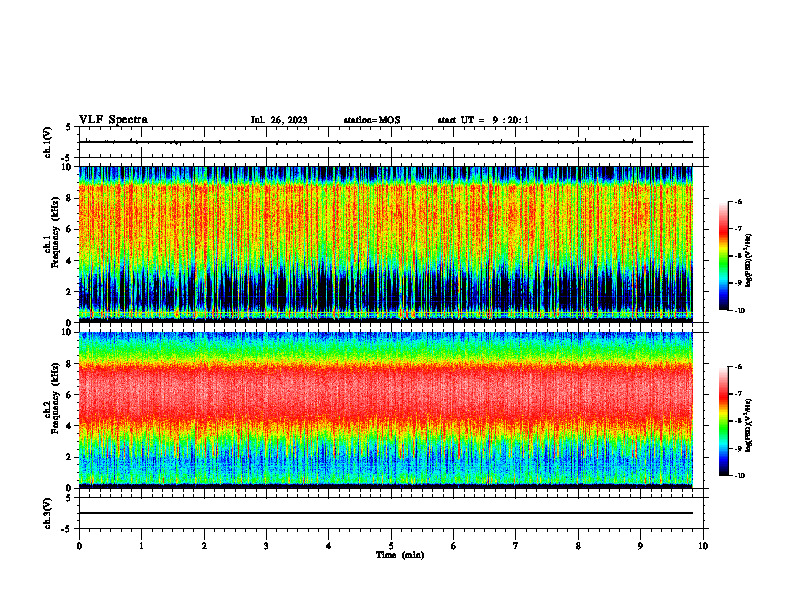Click the "4" tick on the time axis

pos(329,546)
